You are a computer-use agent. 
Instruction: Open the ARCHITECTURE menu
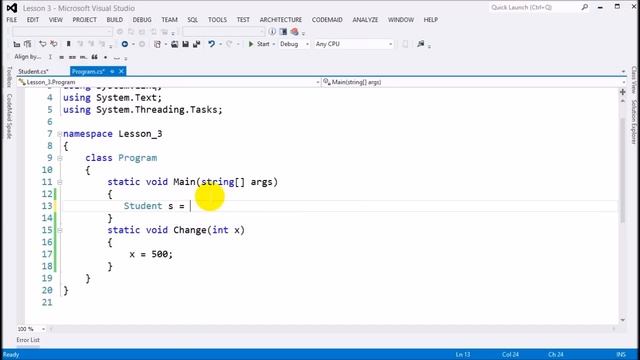(x=281, y=20)
